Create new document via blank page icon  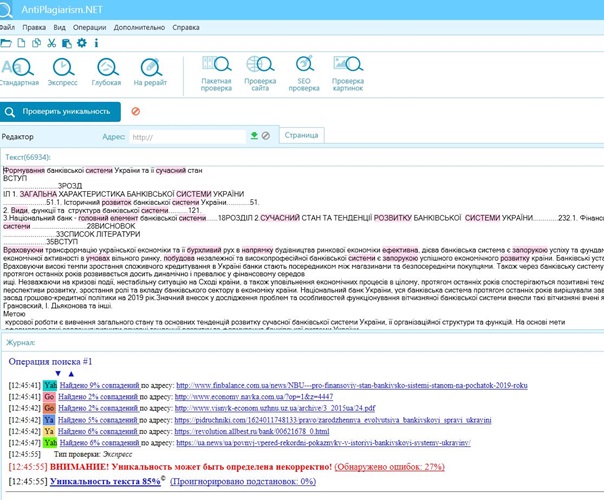point(22,43)
